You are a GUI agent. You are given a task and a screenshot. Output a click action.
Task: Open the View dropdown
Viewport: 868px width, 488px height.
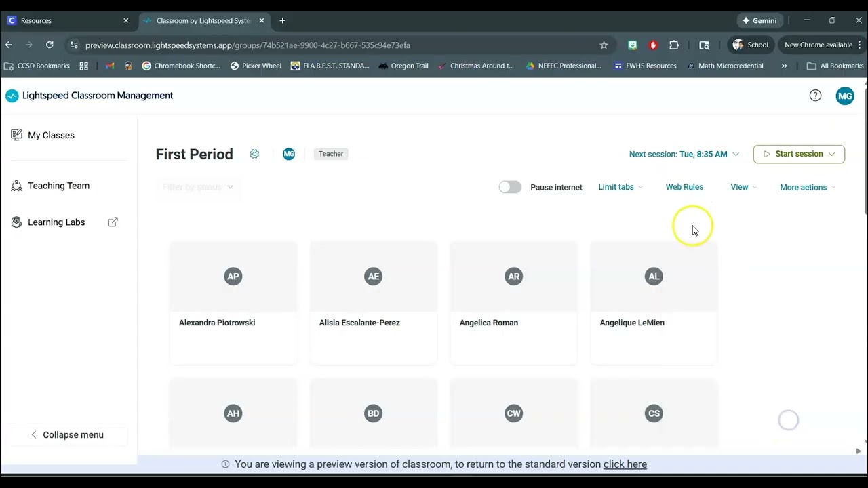[x=744, y=187]
